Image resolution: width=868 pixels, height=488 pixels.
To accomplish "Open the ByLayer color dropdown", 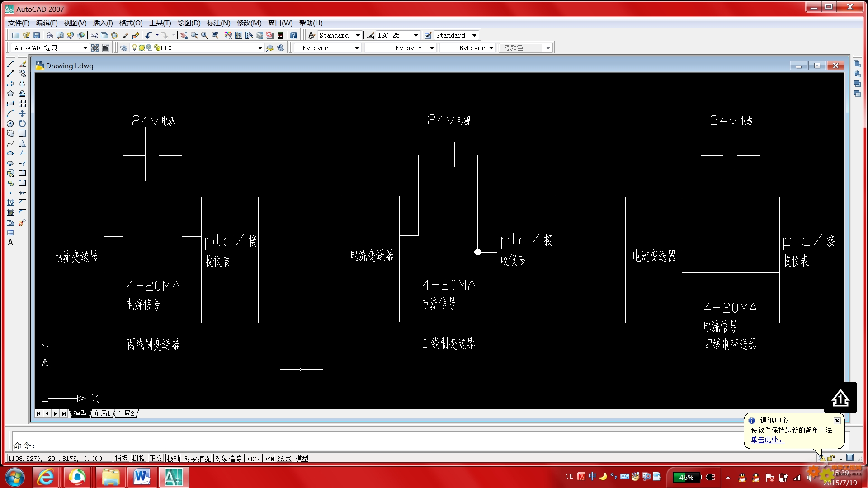I will [x=357, y=48].
